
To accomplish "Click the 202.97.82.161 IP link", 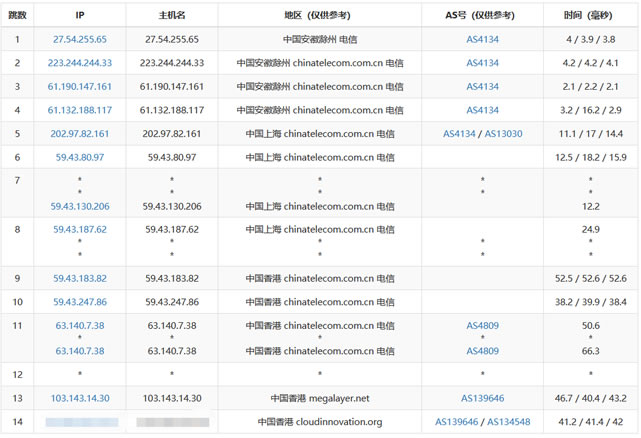I will [80, 133].
